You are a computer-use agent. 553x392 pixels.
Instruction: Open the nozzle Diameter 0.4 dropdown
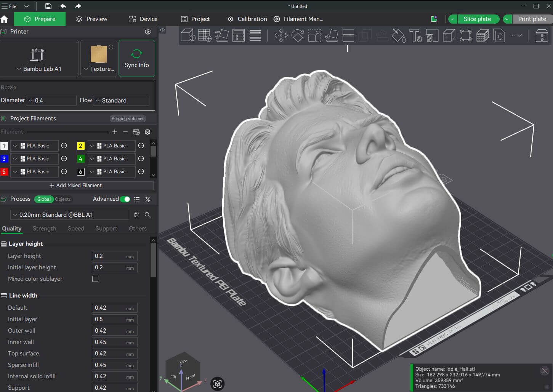click(52, 101)
